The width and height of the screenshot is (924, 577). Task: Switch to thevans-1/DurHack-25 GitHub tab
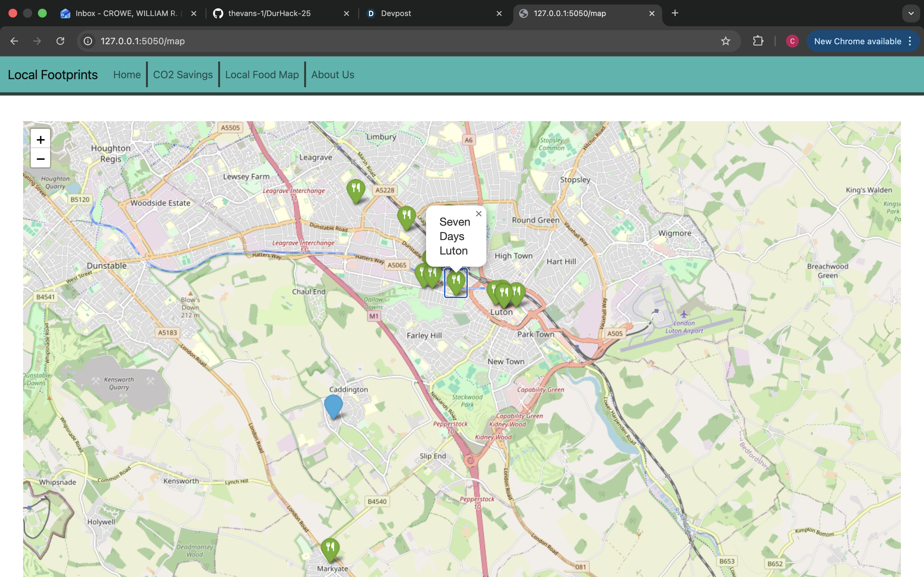269,13
